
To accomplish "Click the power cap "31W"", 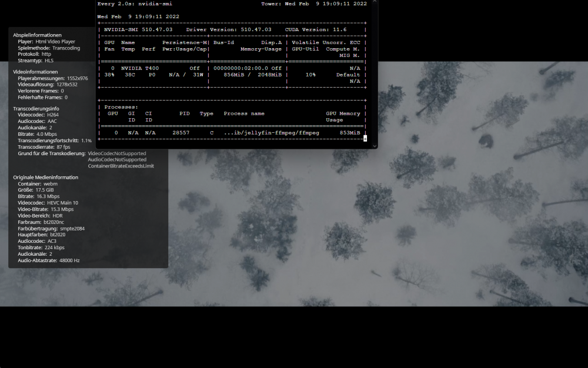I will pyautogui.click(x=198, y=75).
